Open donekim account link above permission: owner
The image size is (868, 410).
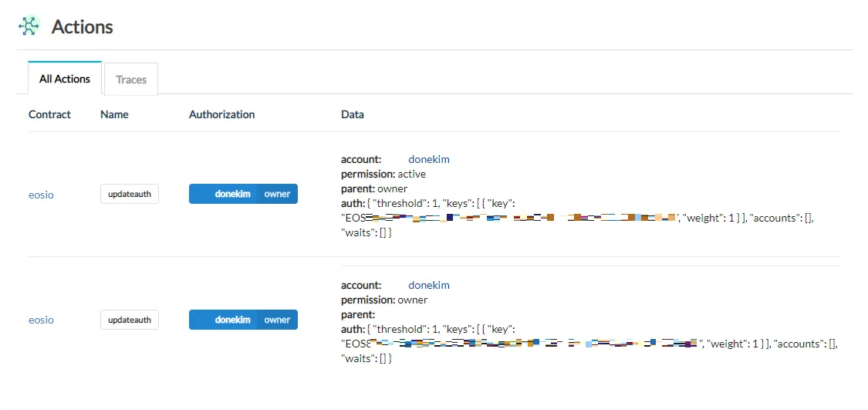click(x=429, y=286)
